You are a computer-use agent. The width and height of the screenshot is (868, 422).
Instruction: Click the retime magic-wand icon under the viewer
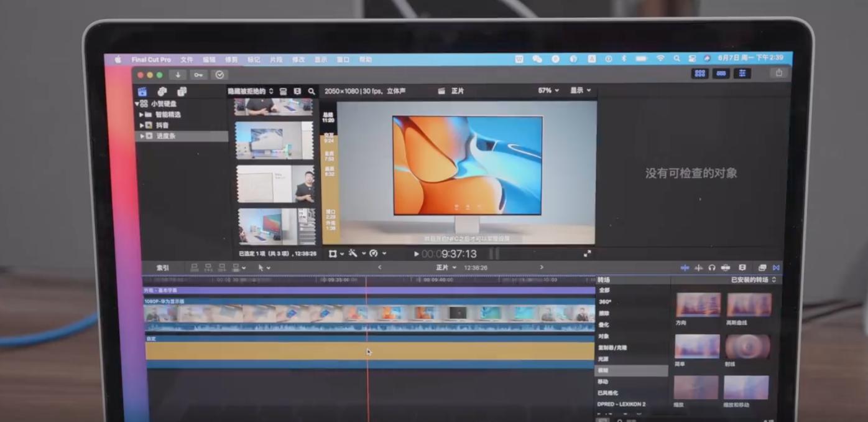tap(353, 254)
